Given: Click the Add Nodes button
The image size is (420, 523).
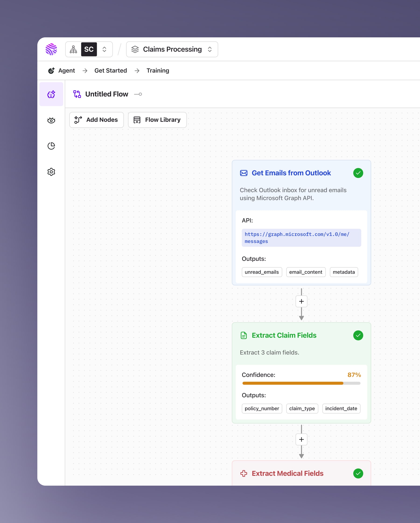Looking at the screenshot, I should [97, 120].
